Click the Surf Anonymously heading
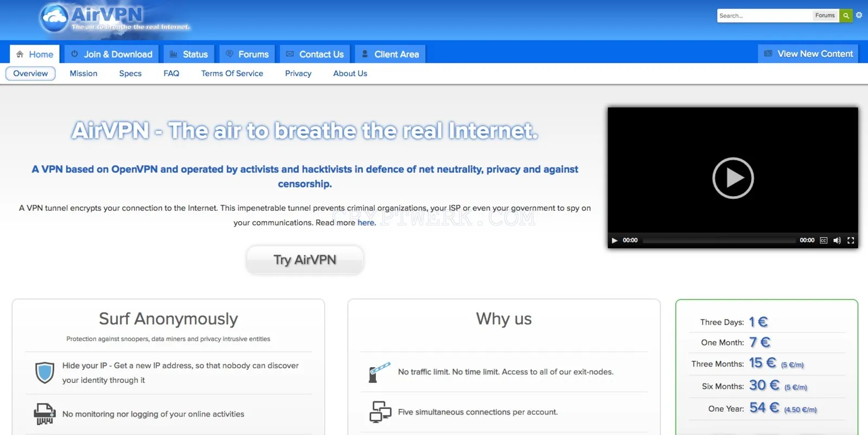Screen dimensions: 868x435 169,319
